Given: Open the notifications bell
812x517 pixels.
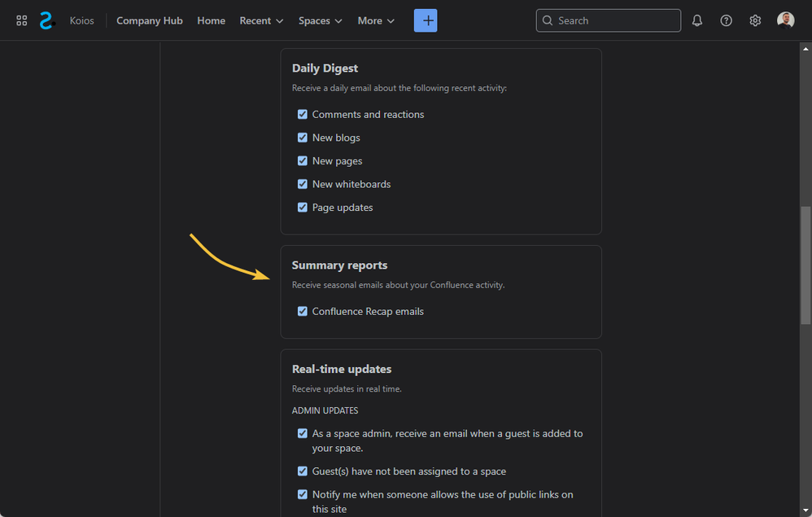Looking at the screenshot, I should pos(697,20).
